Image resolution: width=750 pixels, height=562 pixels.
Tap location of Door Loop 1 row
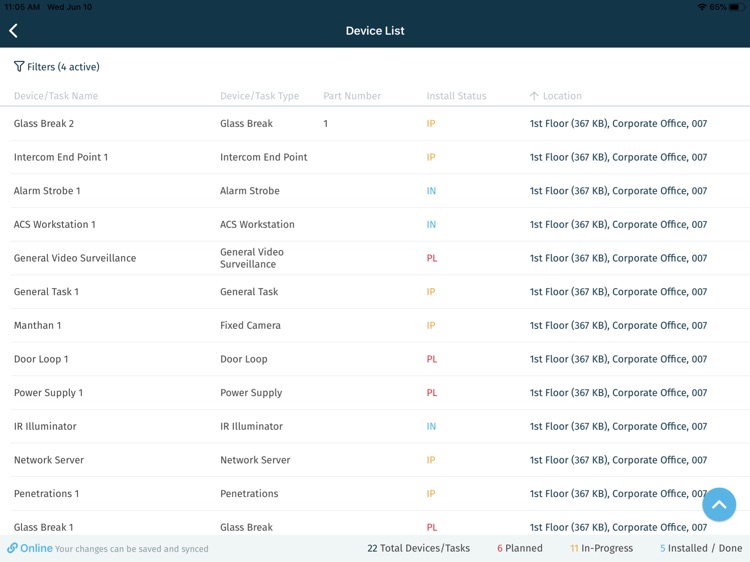[x=618, y=359]
